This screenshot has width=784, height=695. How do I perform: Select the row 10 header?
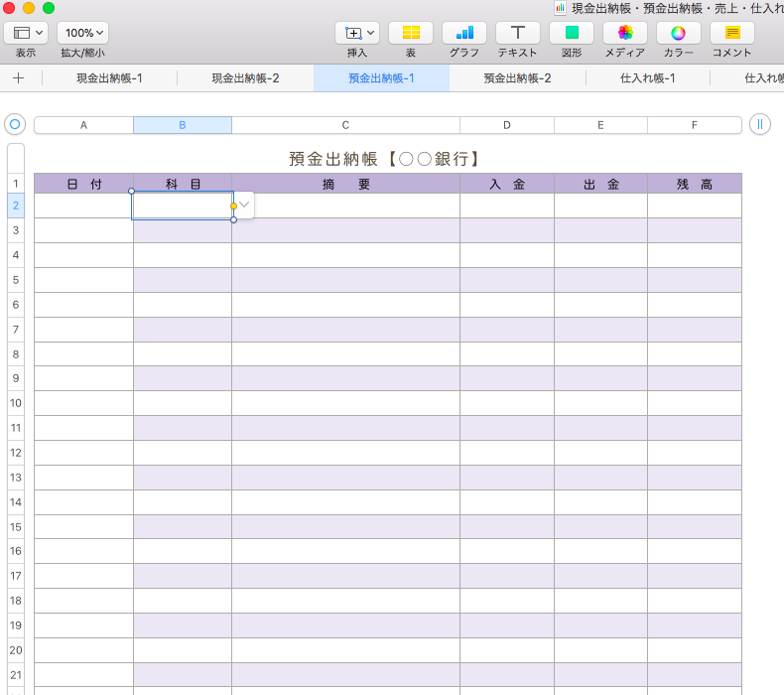click(x=16, y=403)
